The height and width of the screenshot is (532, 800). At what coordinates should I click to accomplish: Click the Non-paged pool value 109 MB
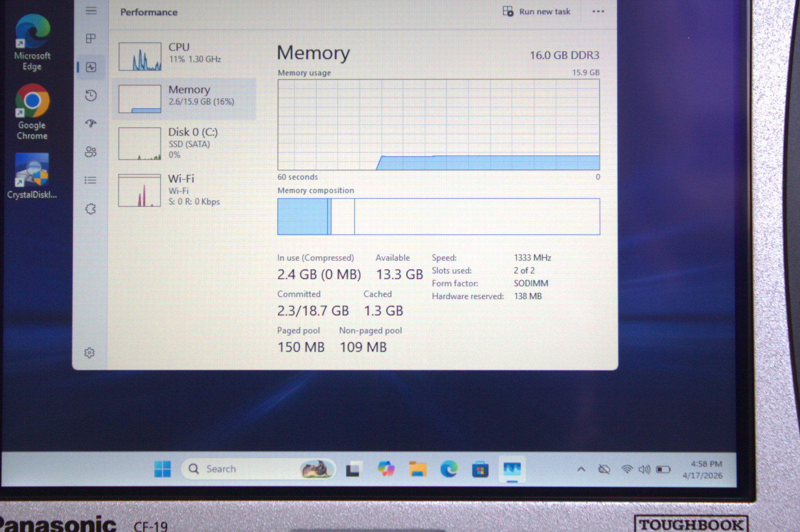[363, 347]
